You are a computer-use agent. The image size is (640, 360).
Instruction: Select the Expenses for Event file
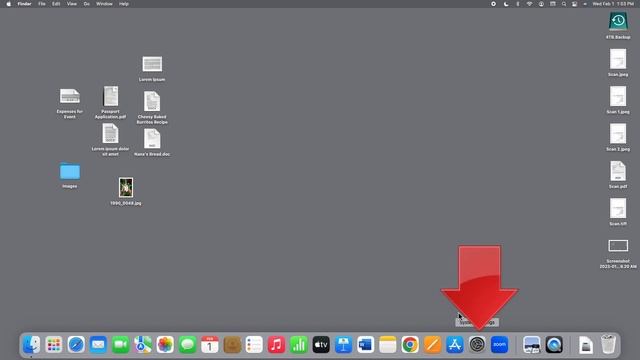(69, 96)
